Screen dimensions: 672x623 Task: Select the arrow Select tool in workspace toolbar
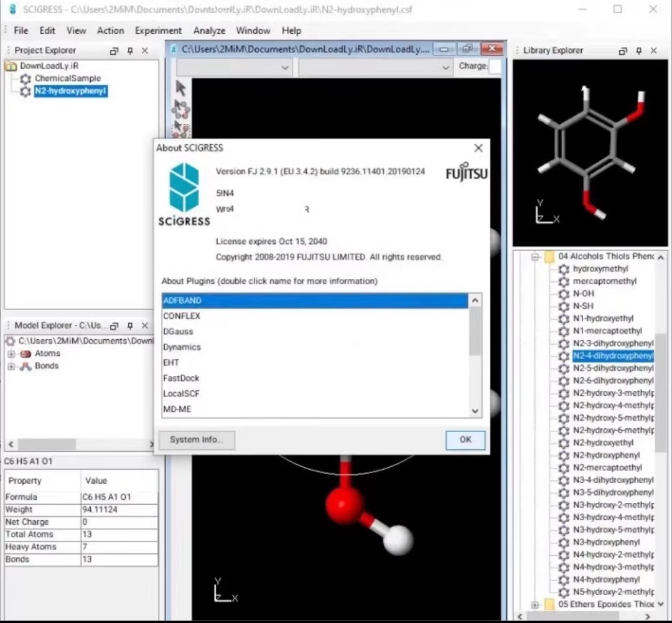tap(181, 88)
